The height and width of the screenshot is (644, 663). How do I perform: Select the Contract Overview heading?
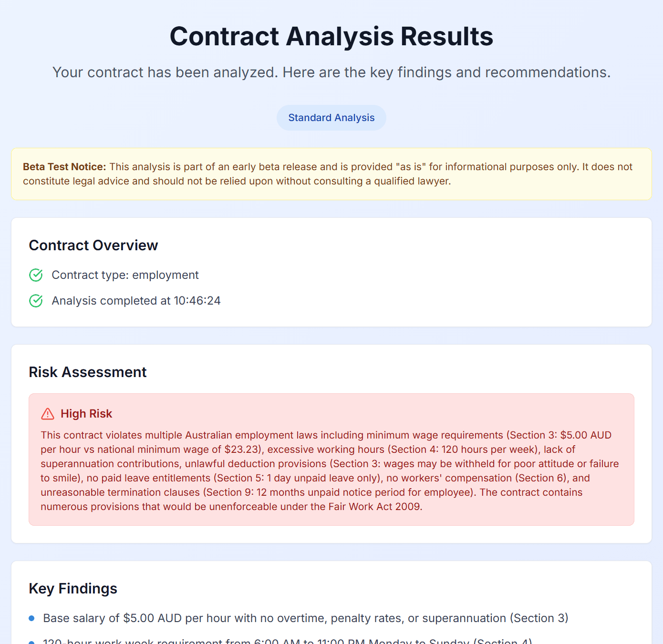pyautogui.click(x=93, y=245)
